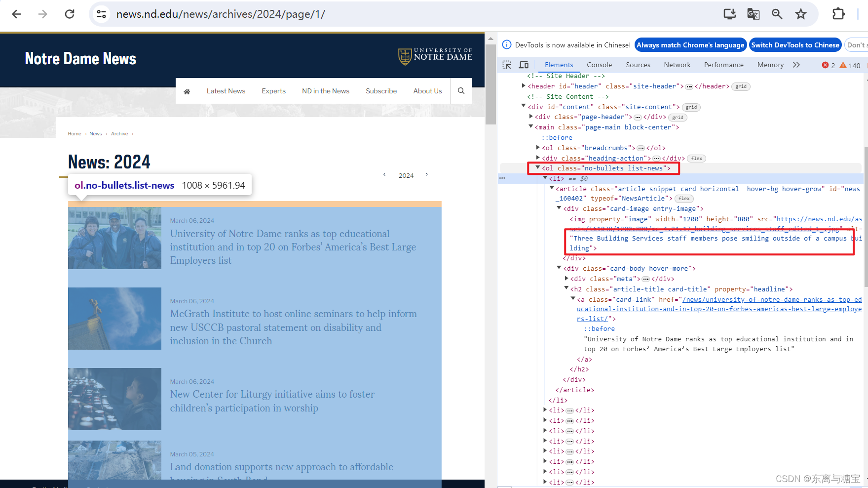The image size is (868, 488).
Task: Open site search magnifier icon
Action: [461, 91]
